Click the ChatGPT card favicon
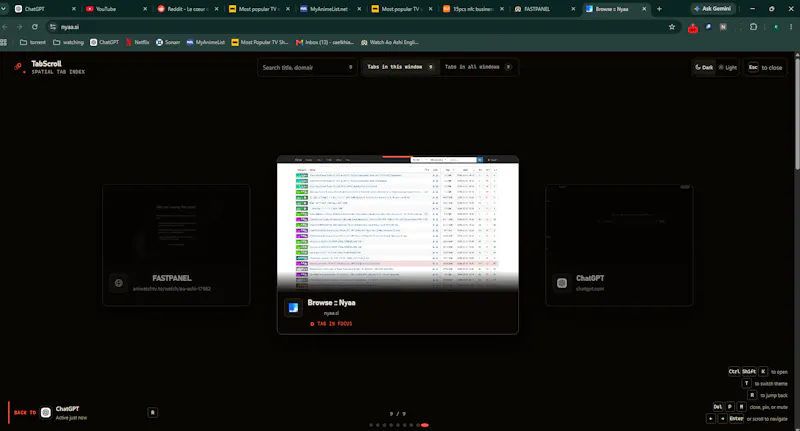The width and height of the screenshot is (800, 431). [x=562, y=283]
